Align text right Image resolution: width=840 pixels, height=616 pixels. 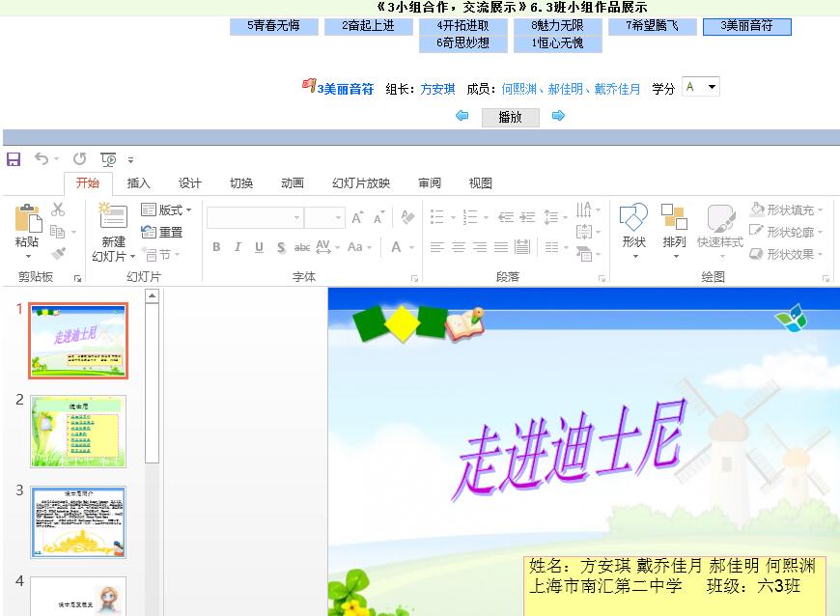pos(480,247)
